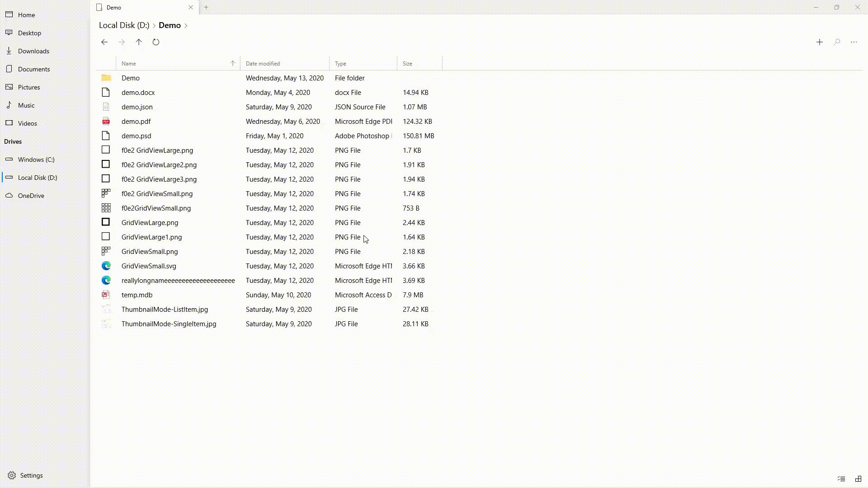The width and height of the screenshot is (868, 488).
Task: Open the Microsoft Edge icon for GridViewSmall.svg
Action: pyautogui.click(x=106, y=266)
